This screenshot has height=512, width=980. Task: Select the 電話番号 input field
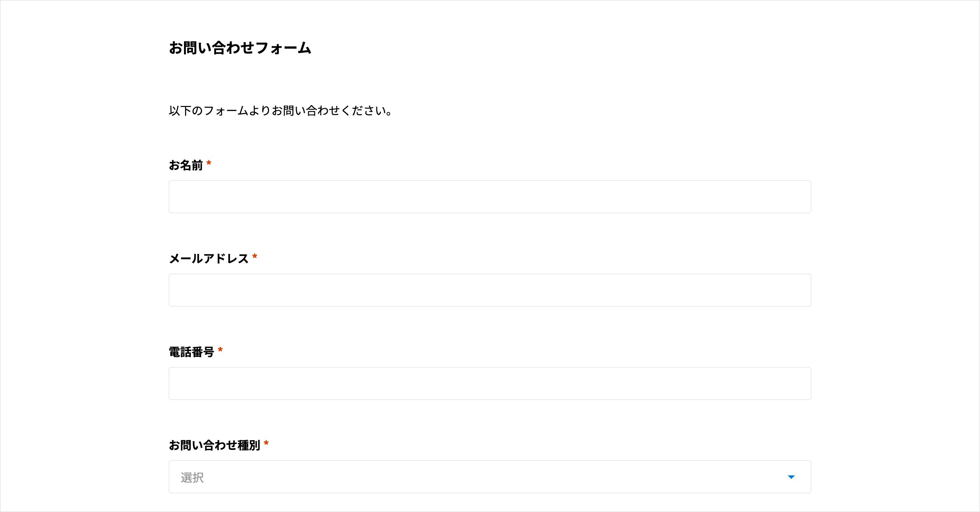click(x=490, y=383)
